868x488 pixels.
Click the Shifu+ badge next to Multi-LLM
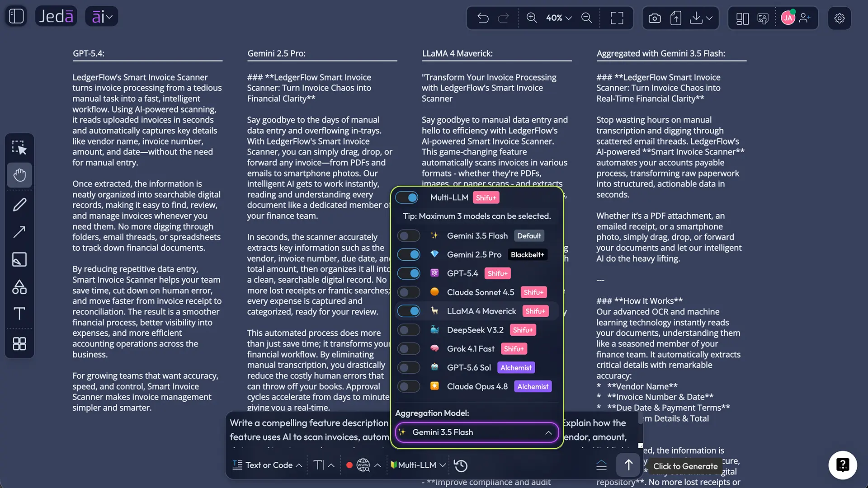(x=486, y=198)
